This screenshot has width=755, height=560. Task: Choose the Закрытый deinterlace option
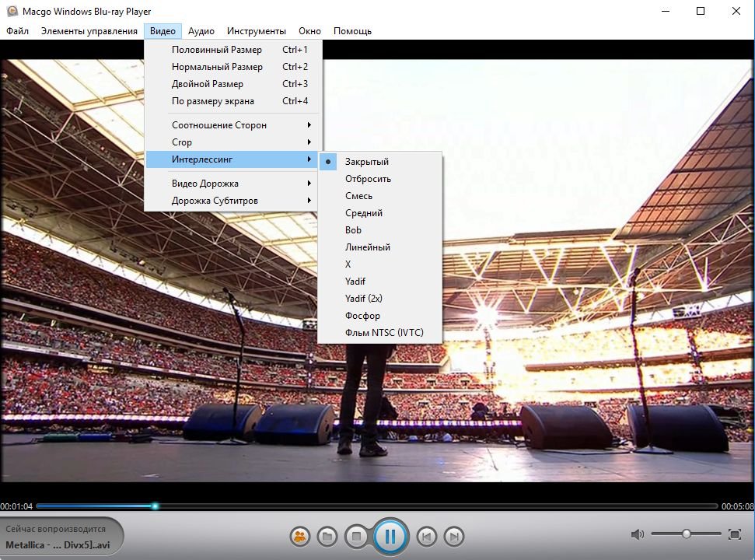367,162
